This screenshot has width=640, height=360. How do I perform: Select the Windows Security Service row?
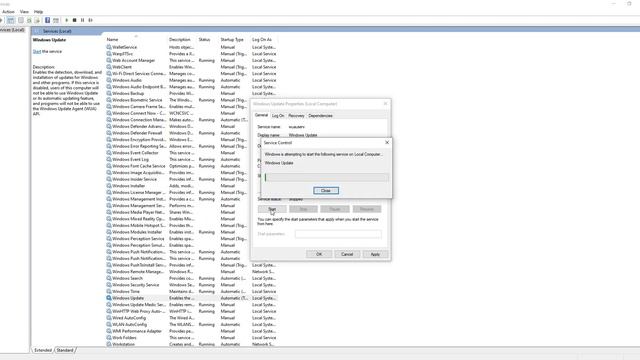[x=191, y=285]
